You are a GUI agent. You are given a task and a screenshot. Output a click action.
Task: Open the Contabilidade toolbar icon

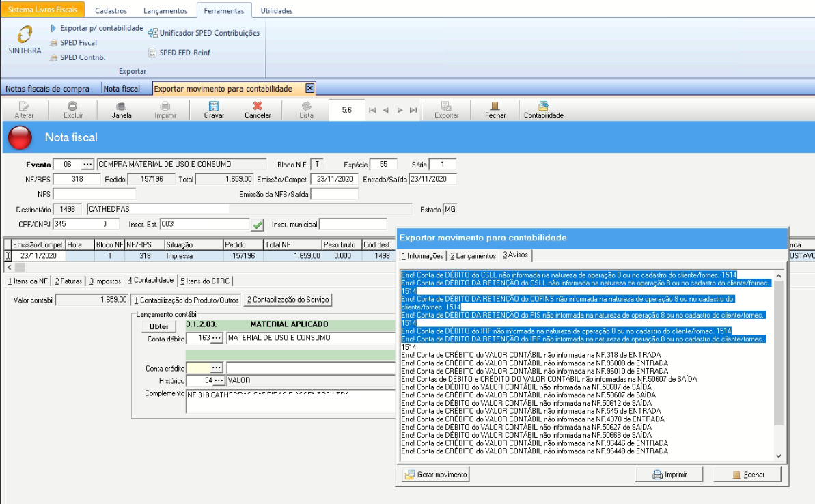543,106
